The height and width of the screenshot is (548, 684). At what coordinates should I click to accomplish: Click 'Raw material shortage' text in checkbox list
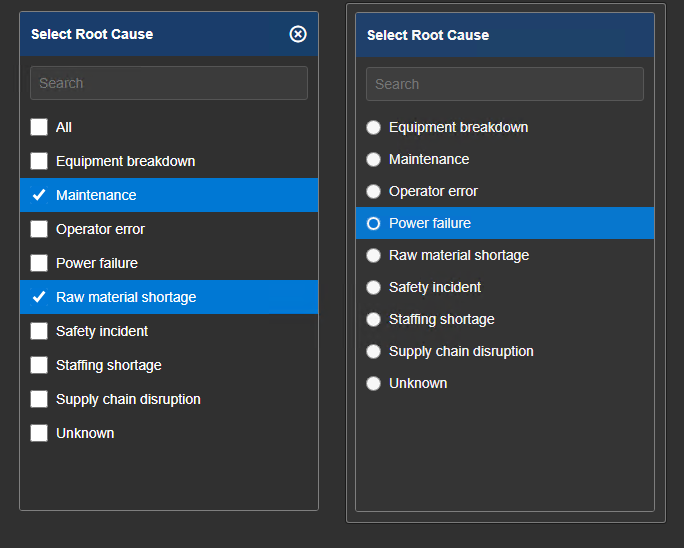[x=126, y=297]
